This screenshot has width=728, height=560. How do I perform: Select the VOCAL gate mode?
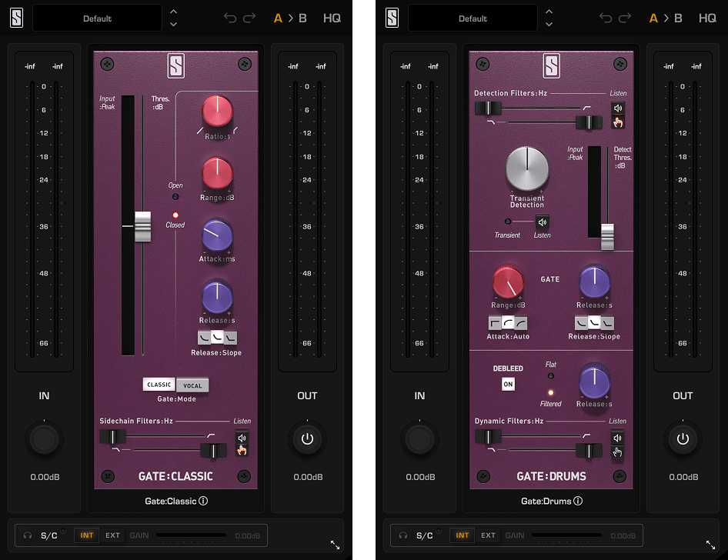coord(192,385)
